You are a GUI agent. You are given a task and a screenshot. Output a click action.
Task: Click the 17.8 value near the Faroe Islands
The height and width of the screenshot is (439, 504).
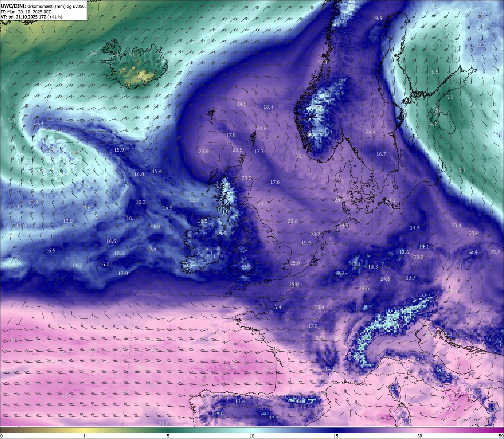point(231,135)
